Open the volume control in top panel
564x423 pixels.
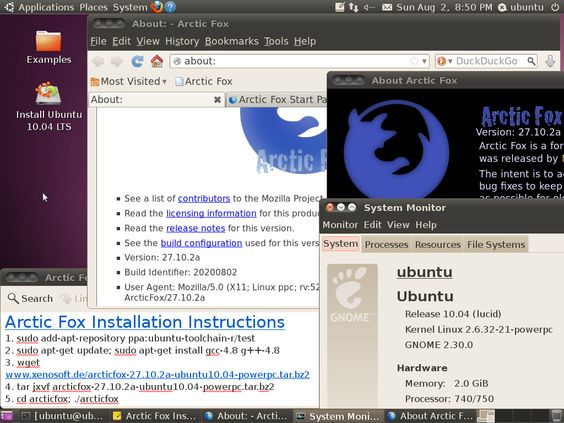(369, 7)
